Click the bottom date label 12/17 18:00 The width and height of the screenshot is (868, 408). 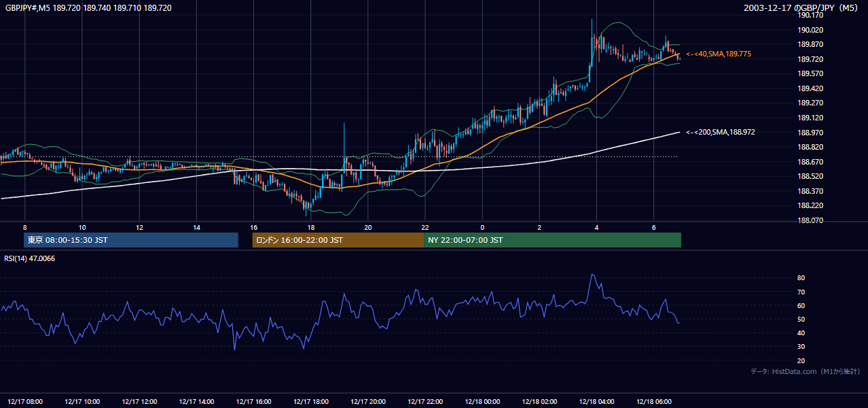point(310,402)
